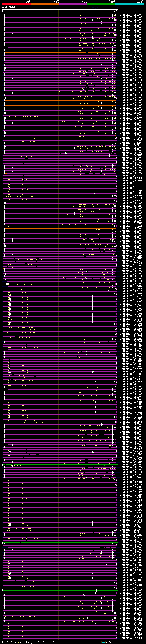Image resolution: width=146 pixels, height=644 pixels.
Task: Click the cyan ~100% identity legend segment
Action: pyautogui.click(x=130, y=4)
